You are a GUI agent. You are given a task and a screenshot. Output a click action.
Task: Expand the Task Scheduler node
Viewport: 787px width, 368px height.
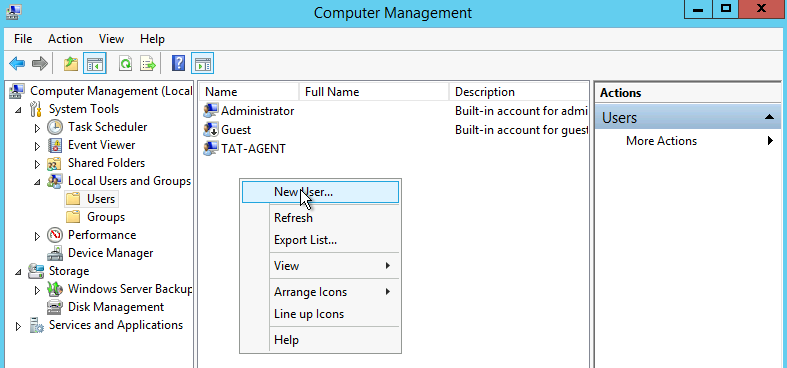click(x=37, y=128)
